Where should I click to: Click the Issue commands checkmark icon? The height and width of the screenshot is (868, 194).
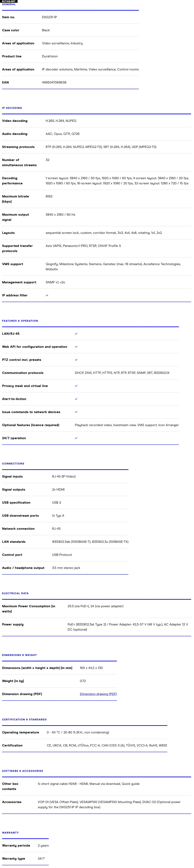(76, 412)
